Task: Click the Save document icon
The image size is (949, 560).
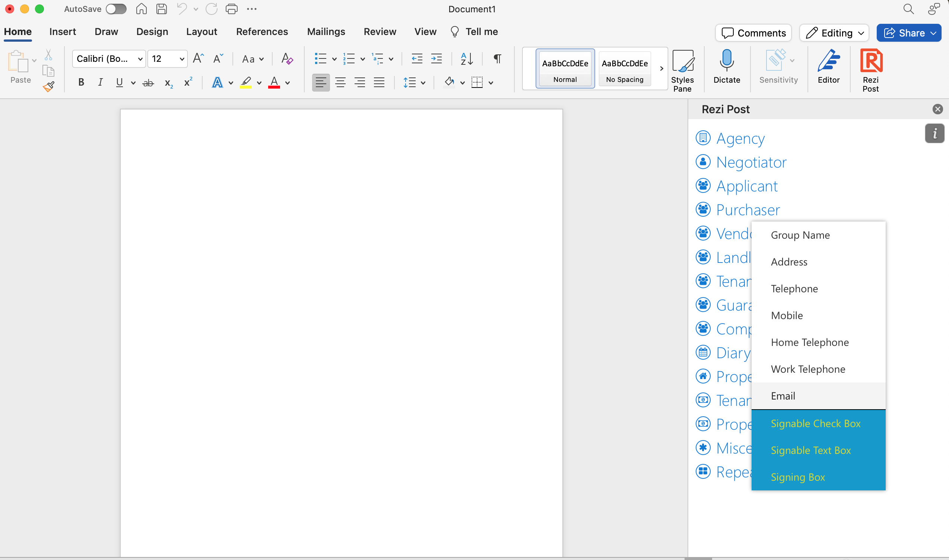Action: (162, 9)
